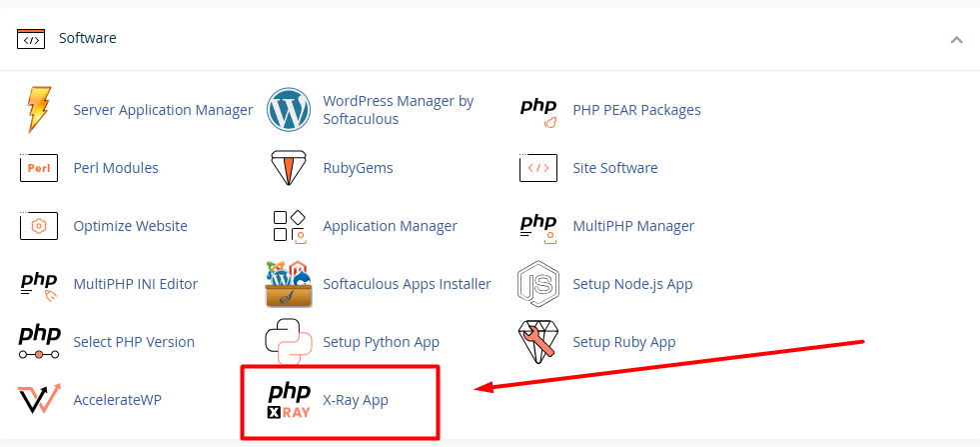
Task: Choose Select PHP Version link
Action: pos(134,342)
